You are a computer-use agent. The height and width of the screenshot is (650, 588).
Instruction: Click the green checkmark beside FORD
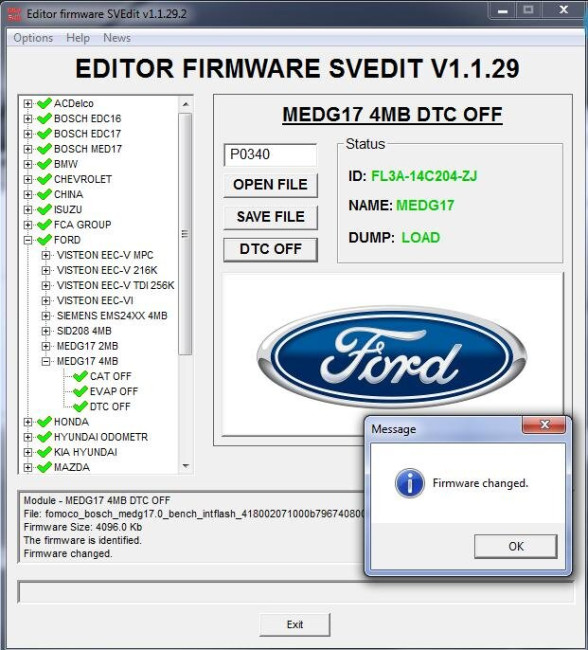[x=44, y=240]
